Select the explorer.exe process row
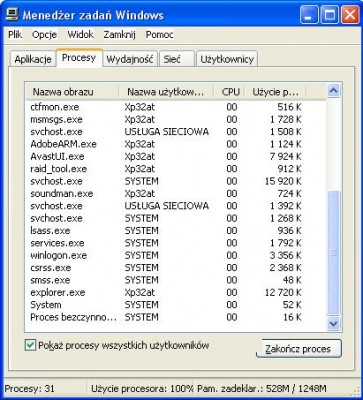The width and height of the screenshot is (363, 400). [176, 293]
